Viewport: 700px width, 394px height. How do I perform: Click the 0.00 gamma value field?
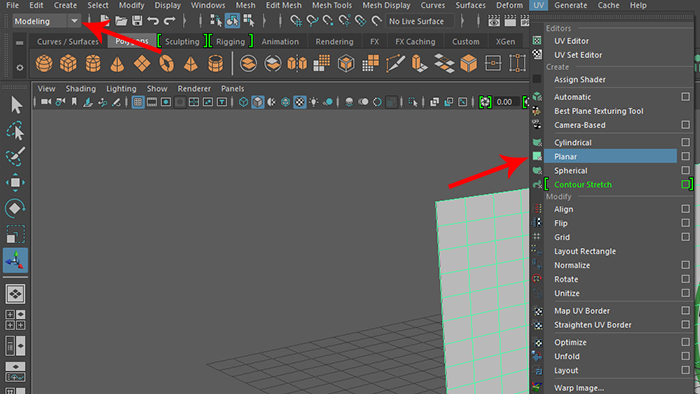point(506,102)
